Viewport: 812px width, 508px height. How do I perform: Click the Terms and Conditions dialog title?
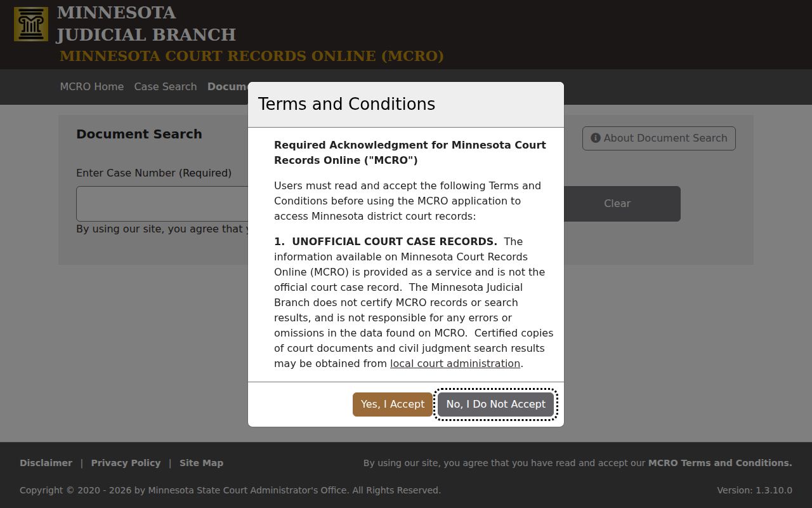tap(346, 104)
